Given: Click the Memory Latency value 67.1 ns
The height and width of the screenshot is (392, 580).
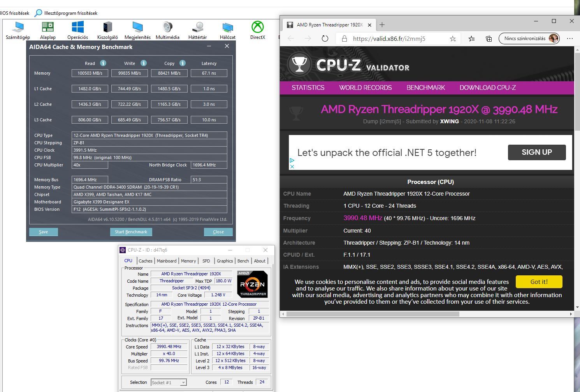Looking at the screenshot, I should [x=209, y=73].
